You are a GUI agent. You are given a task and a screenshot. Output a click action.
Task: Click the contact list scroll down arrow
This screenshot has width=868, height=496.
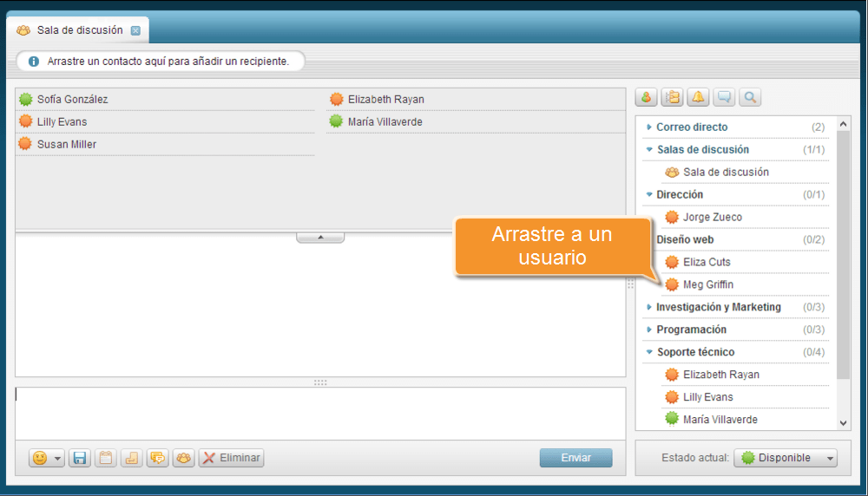coord(843,423)
